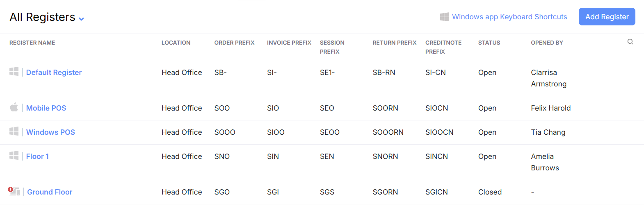Click the Status column header
Image resolution: width=644 pixels, height=206 pixels.
489,43
